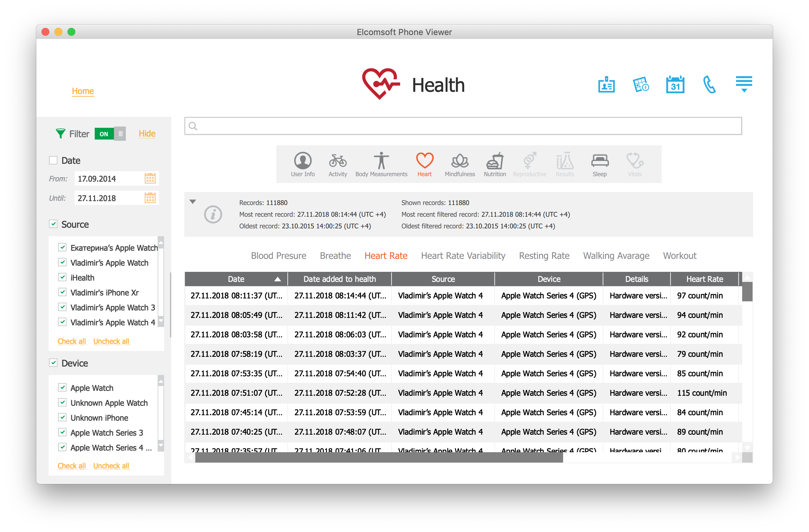Click Uncheck all sources button
This screenshot has height=532, width=809.
112,341
